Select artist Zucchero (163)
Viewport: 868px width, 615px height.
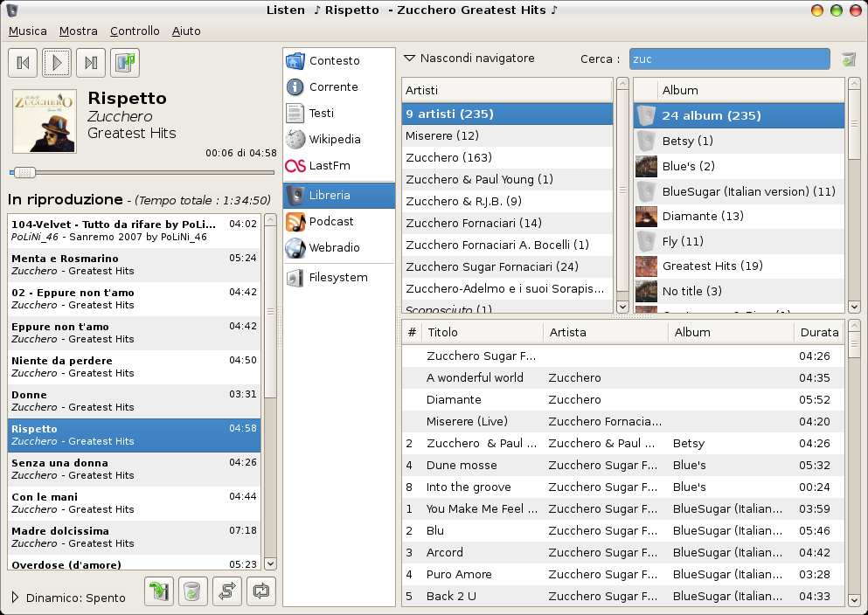click(x=507, y=157)
